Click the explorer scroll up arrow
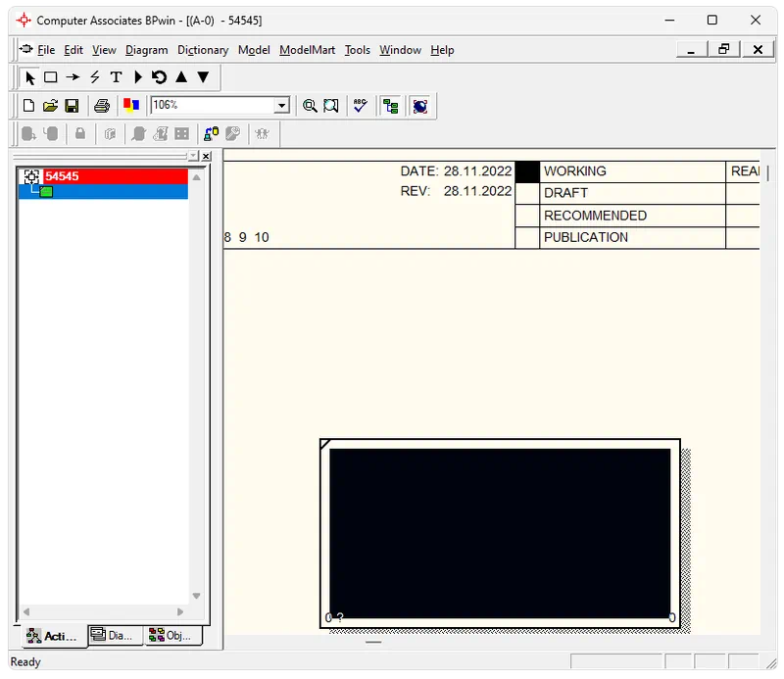 (197, 178)
